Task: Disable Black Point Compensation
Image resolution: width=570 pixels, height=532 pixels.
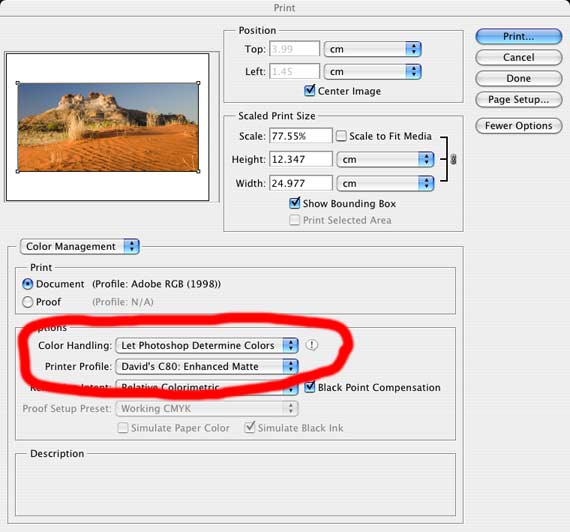Action: [x=310, y=387]
